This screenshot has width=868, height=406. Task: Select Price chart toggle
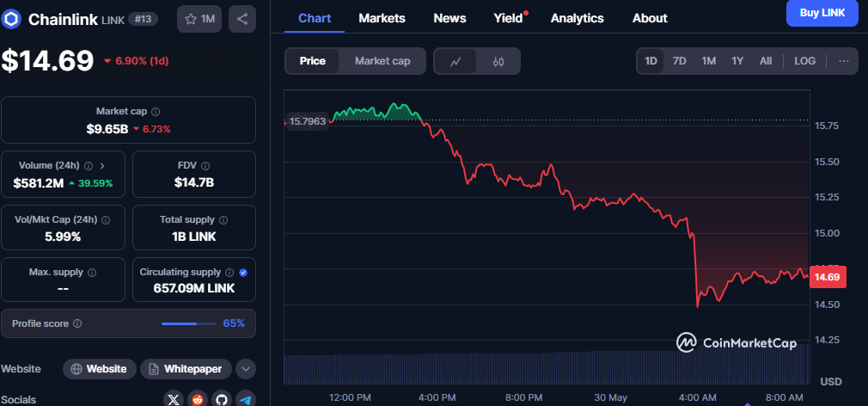coord(312,61)
